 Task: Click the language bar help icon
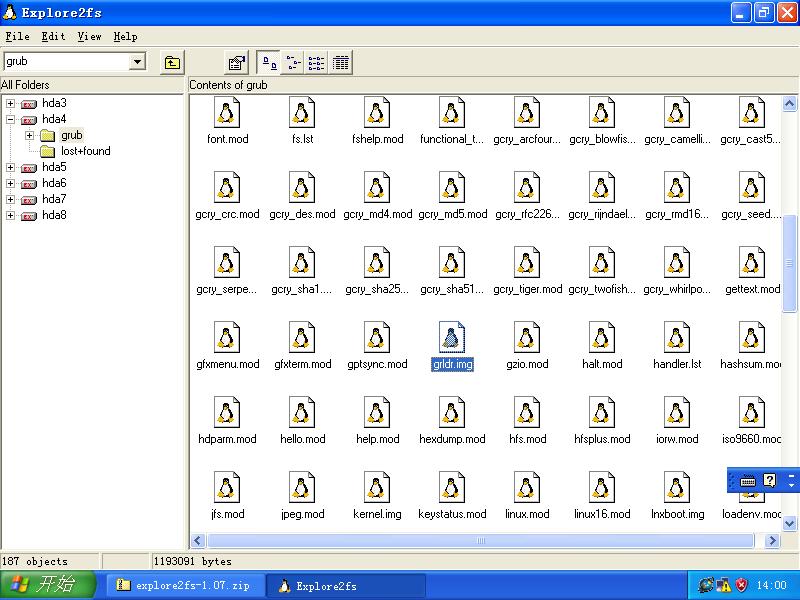tap(769, 480)
